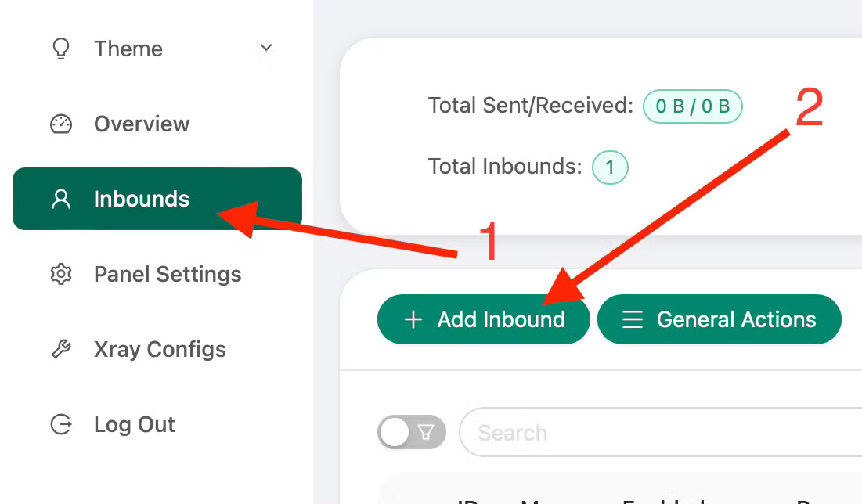Click the gear icon for Panel Settings
This screenshot has width=862, height=504.
point(61,274)
